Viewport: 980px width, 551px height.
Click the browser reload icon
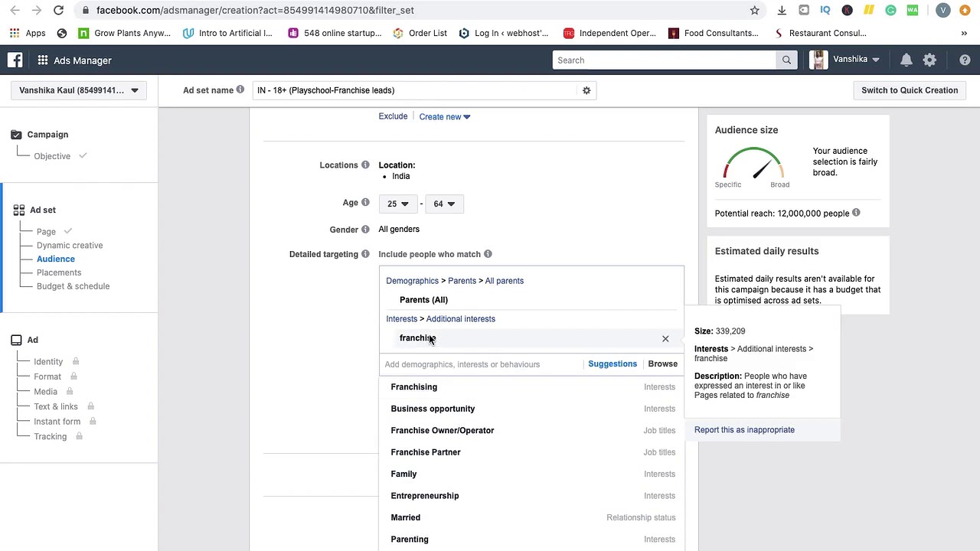tap(59, 10)
